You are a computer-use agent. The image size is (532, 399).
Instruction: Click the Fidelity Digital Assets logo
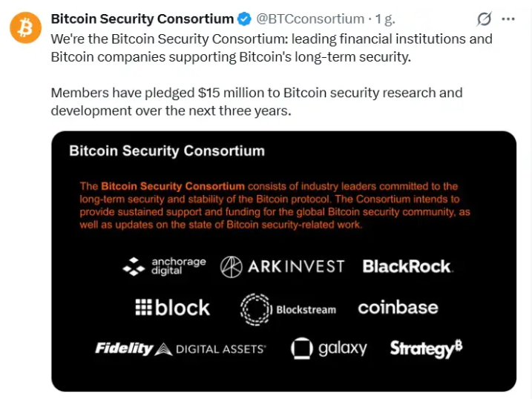pos(180,349)
